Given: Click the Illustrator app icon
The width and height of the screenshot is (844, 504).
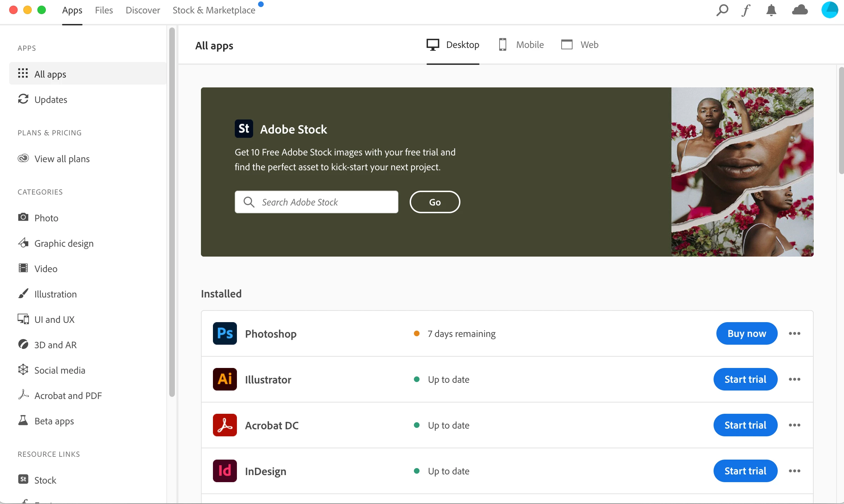Looking at the screenshot, I should [x=225, y=379].
